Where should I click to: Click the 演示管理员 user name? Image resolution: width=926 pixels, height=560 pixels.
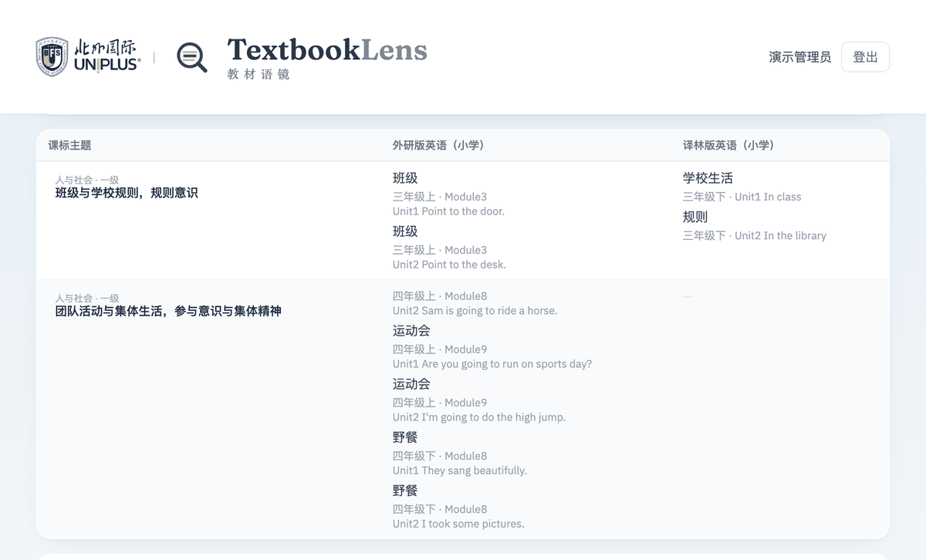(x=800, y=57)
